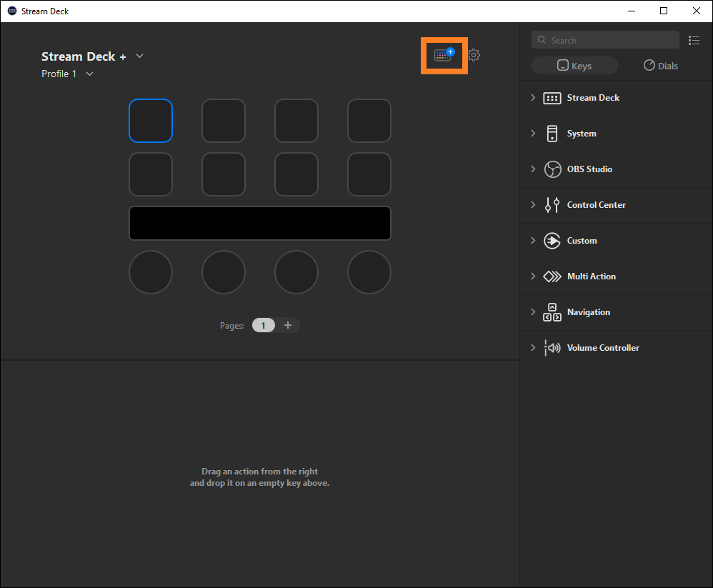Click the Control Center label
Screen dimensions: 713x588
(596, 205)
